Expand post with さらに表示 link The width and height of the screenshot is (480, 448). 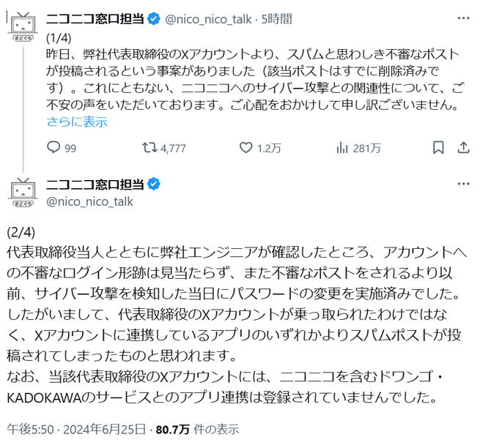(77, 122)
